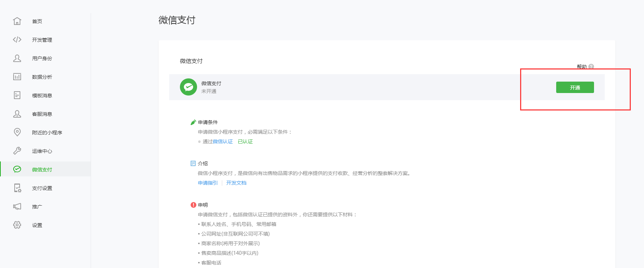Click the 帮助 label
This screenshot has height=268, width=644.
(x=582, y=67)
